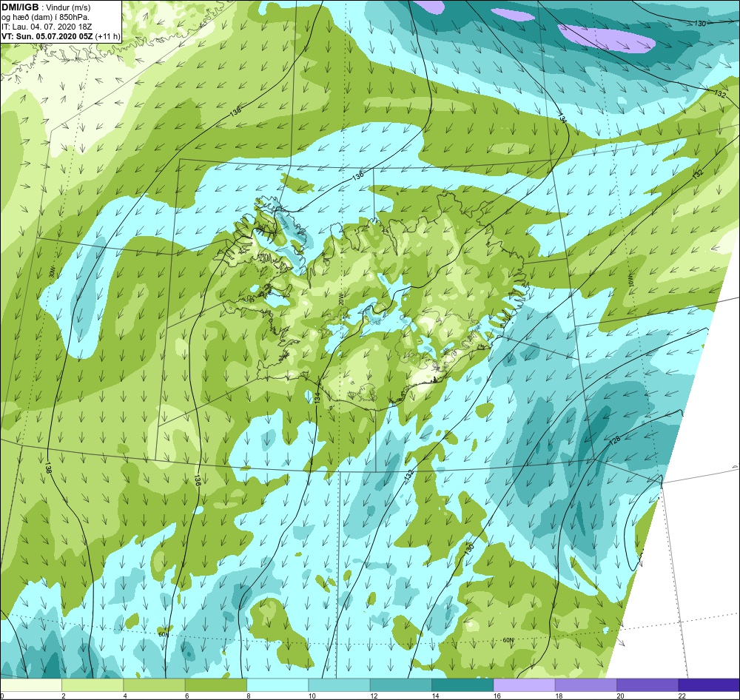Select the 14–16 m/s dark teal legend swatch
Viewport: 740px width, 700px height.
click(x=462, y=684)
